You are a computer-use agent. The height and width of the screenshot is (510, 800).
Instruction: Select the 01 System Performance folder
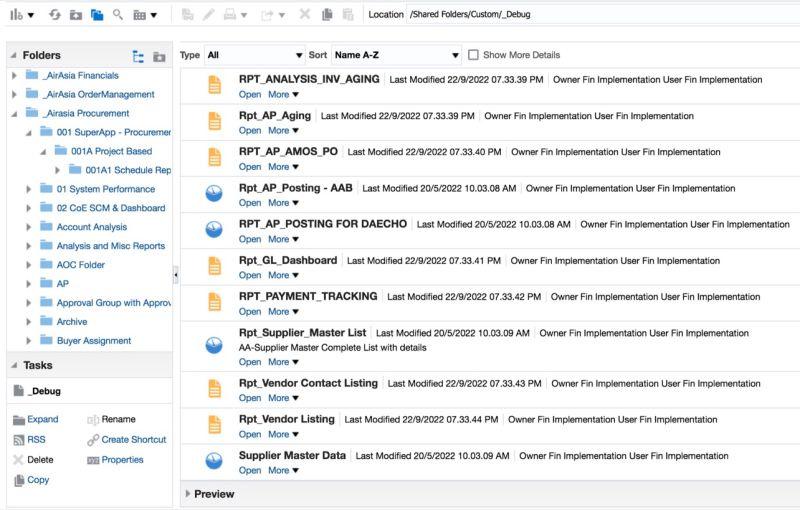coord(106,189)
